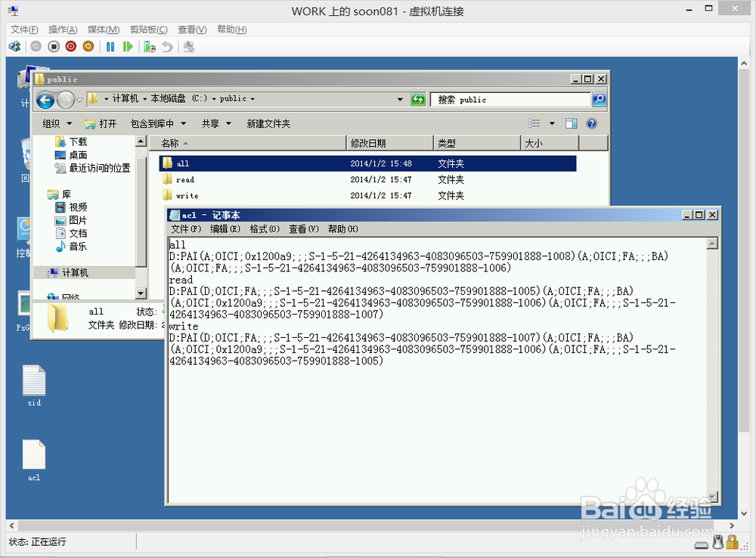This screenshot has width=756, height=558.
Task: Select 下载 in navigation pane
Action: [71, 142]
